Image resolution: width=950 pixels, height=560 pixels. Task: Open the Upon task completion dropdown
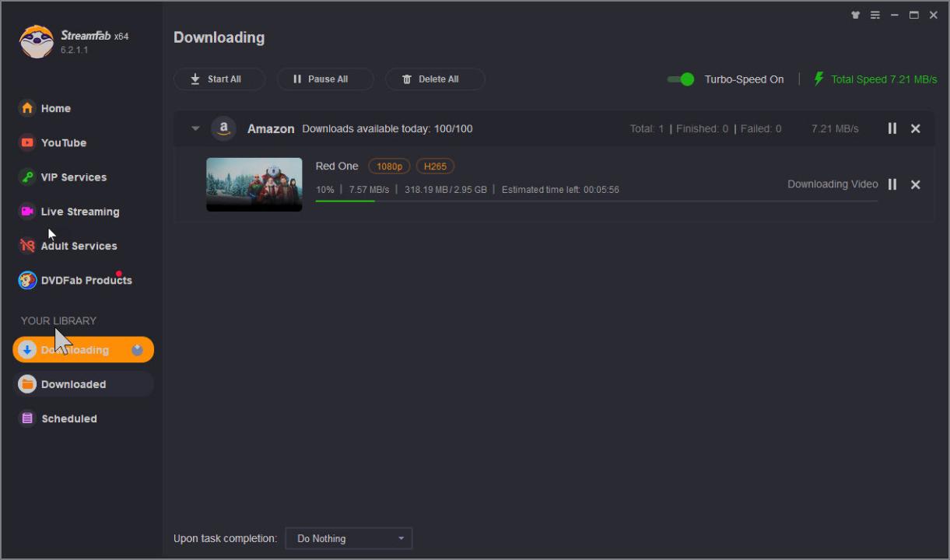click(x=349, y=538)
